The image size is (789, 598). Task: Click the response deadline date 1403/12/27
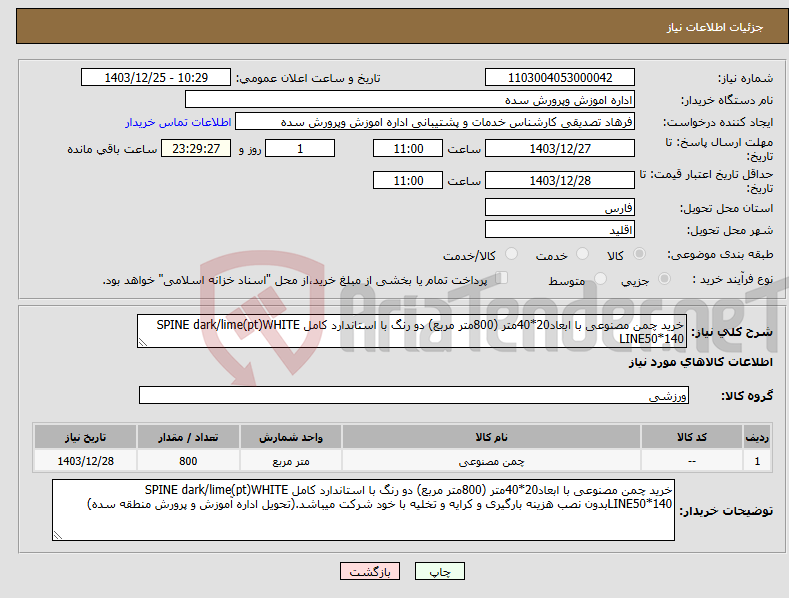pos(560,148)
